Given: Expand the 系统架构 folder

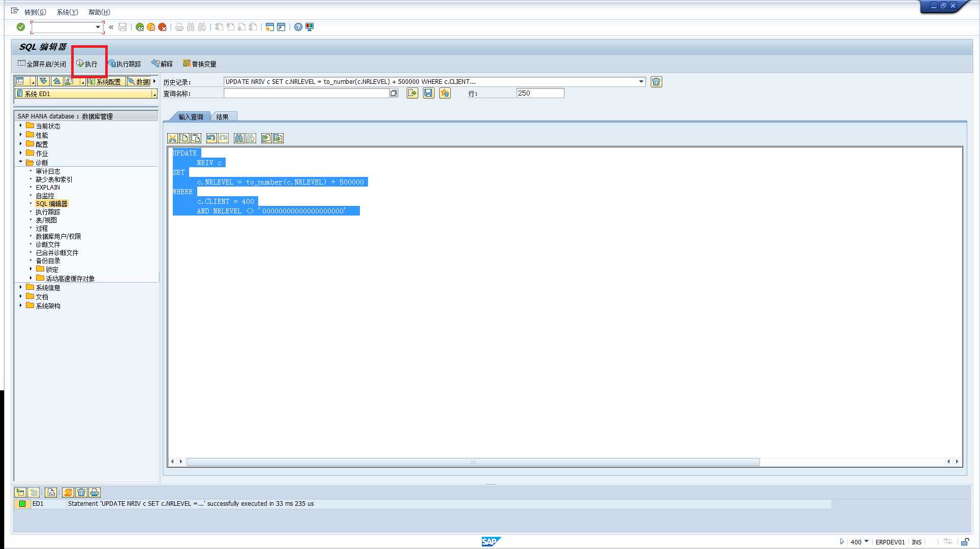Looking at the screenshot, I should point(21,306).
